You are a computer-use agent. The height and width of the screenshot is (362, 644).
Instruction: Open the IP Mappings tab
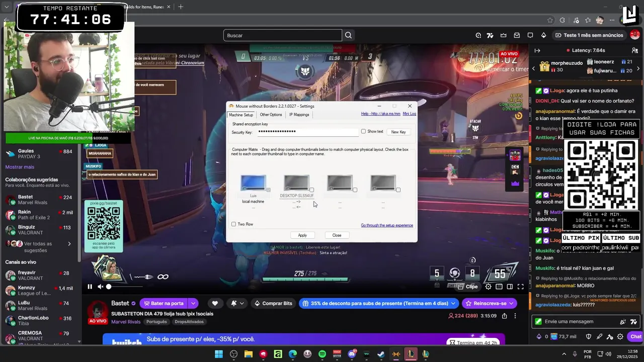(299, 115)
